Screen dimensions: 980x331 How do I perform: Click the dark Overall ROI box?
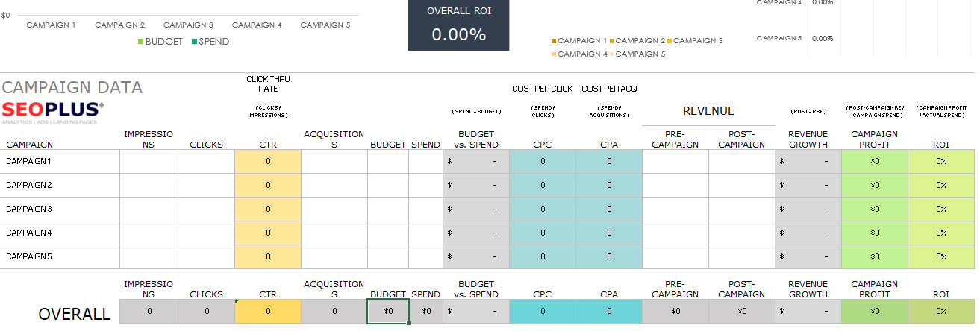pyautogui.click(x=458, y=25)
